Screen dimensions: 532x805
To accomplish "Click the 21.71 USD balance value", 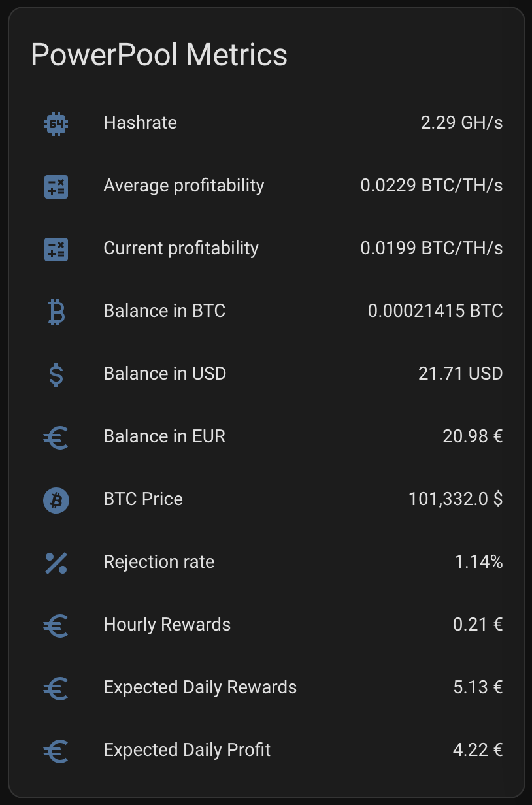I will (460, 374).
